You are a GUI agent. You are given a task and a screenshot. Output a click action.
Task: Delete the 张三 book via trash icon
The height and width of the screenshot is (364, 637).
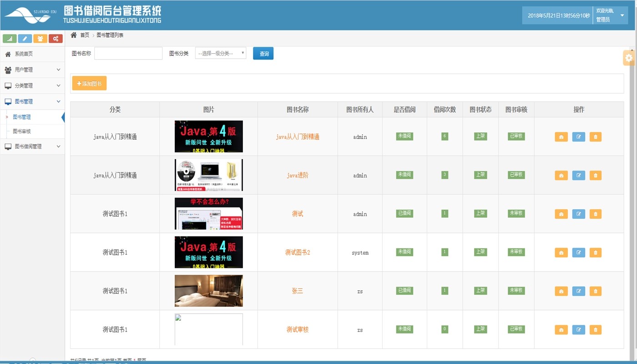(595, 291)
